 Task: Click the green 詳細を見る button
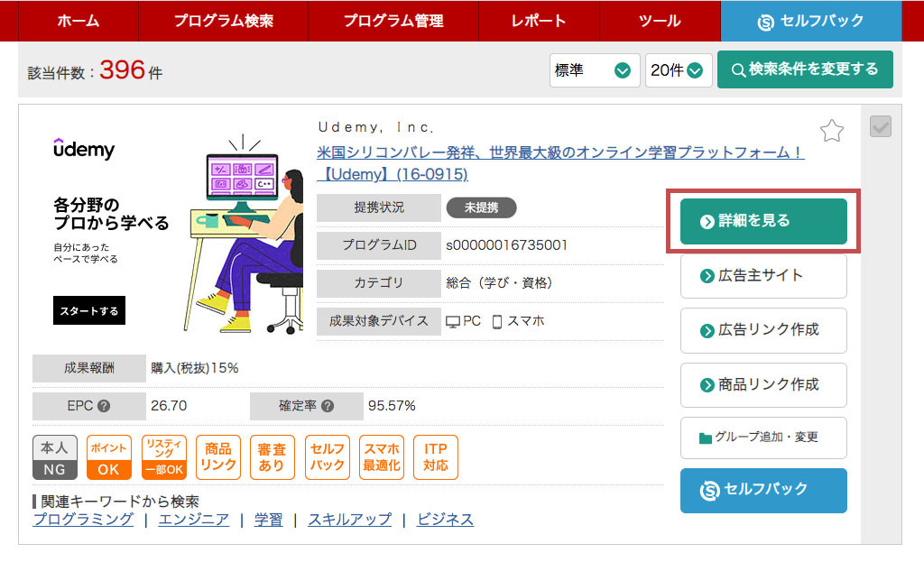click(x=763, y=221)
